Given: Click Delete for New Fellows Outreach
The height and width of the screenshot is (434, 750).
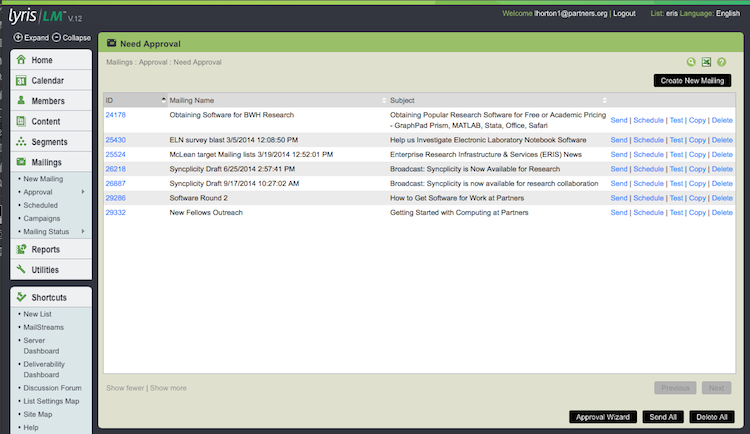Looking at the screenshot, I should (722, 212).
